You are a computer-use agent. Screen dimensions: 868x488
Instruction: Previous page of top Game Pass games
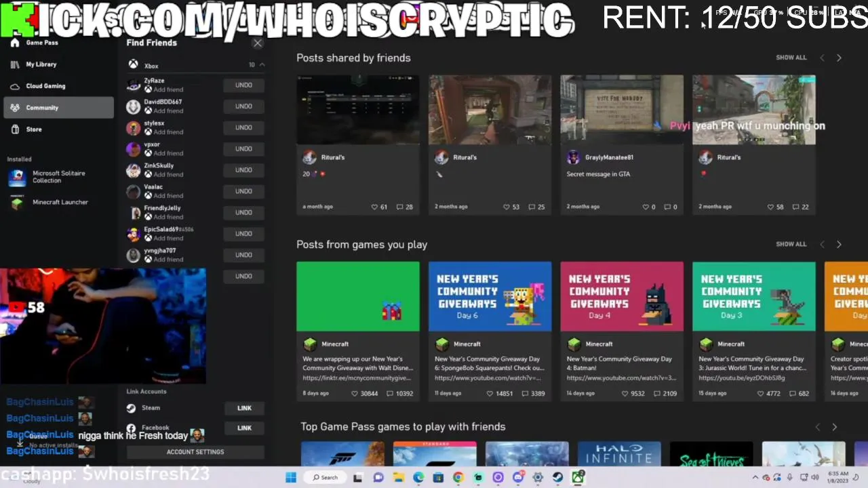(817, 427)
